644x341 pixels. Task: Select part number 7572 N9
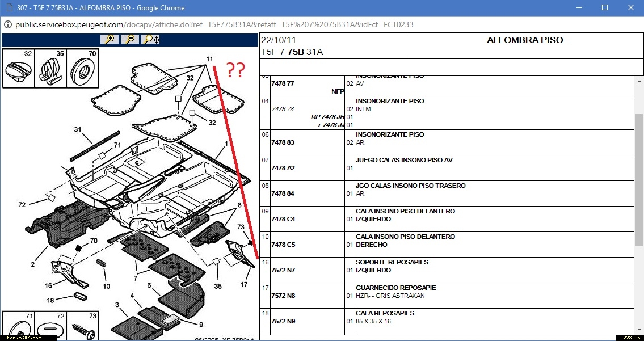[x=283, y=321]
